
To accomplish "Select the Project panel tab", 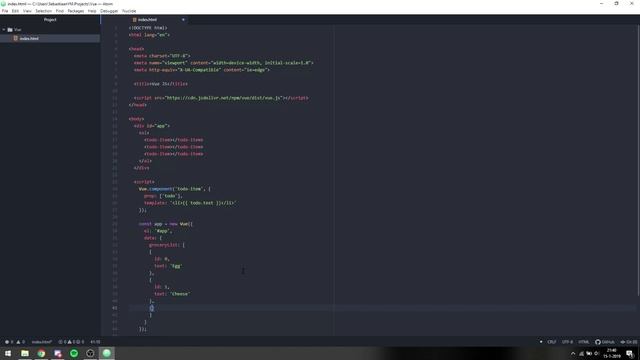I will click(50, 20).
